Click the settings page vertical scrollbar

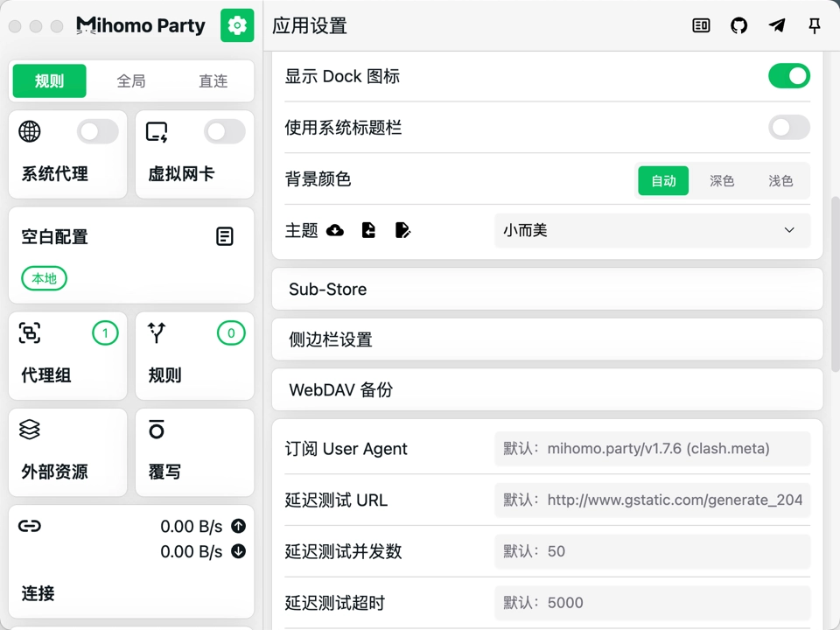(x=835, y=283)
